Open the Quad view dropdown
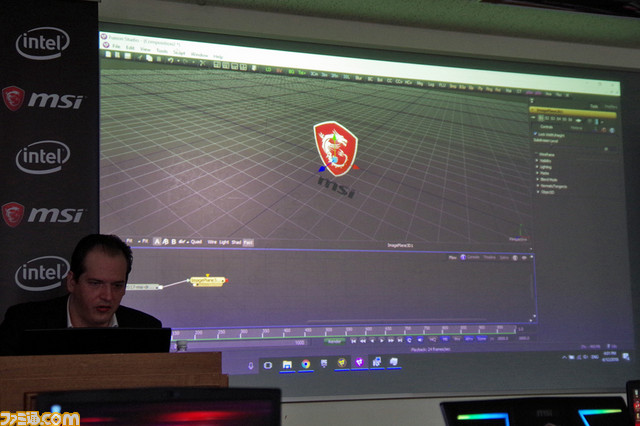The image size is (640, 426). pos(194,242)
